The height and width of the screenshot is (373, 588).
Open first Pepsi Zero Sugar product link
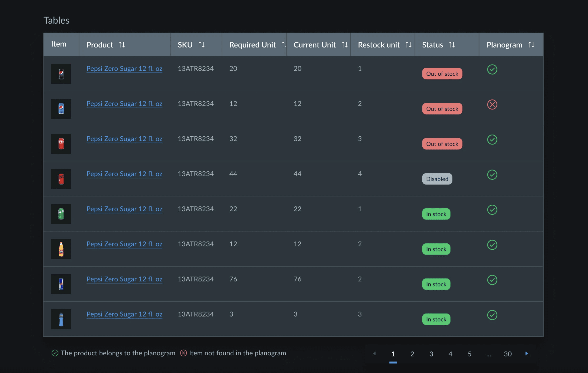click(124, 69)
